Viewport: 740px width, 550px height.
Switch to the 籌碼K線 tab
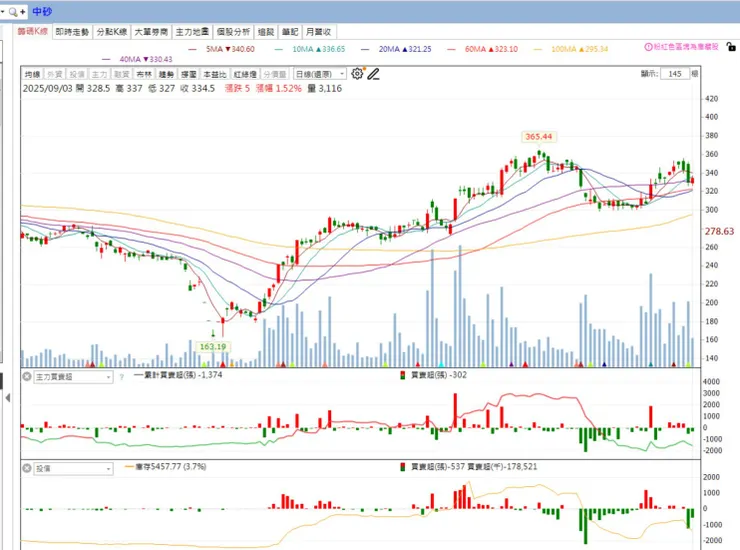[x=33, y=32]
